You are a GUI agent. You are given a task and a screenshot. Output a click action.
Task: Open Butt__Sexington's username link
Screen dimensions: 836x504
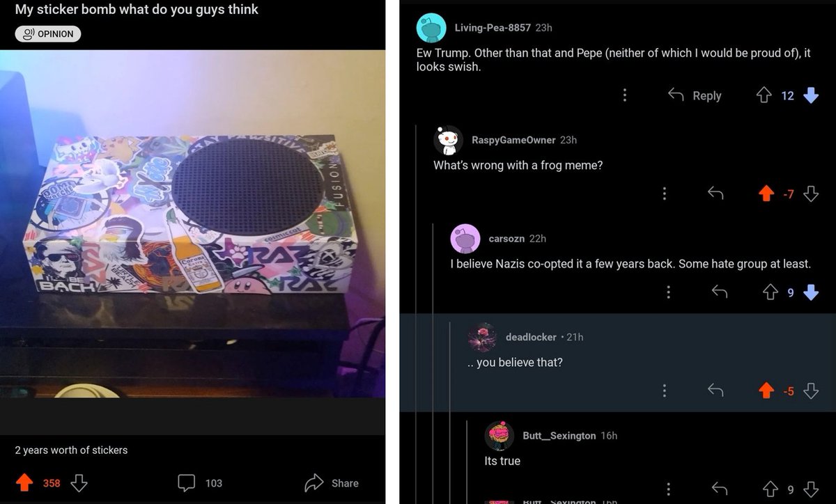(559, 436)
